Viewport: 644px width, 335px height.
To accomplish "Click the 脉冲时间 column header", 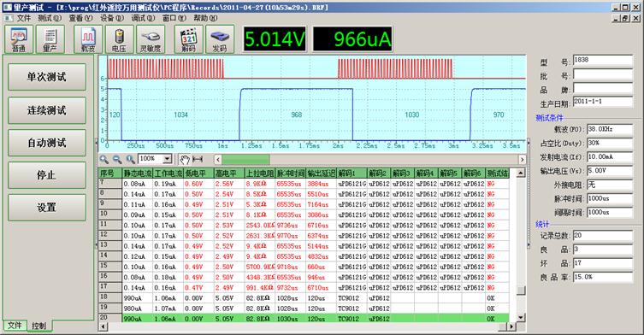I will [x=291, y=173].
